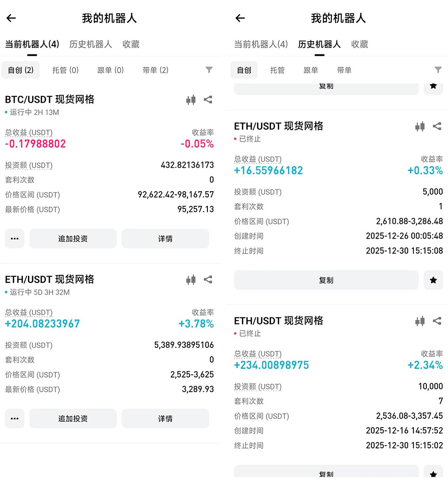Open more options (...) for BTC/USDT bot
The image size is (448, 478).
[15, 239]
